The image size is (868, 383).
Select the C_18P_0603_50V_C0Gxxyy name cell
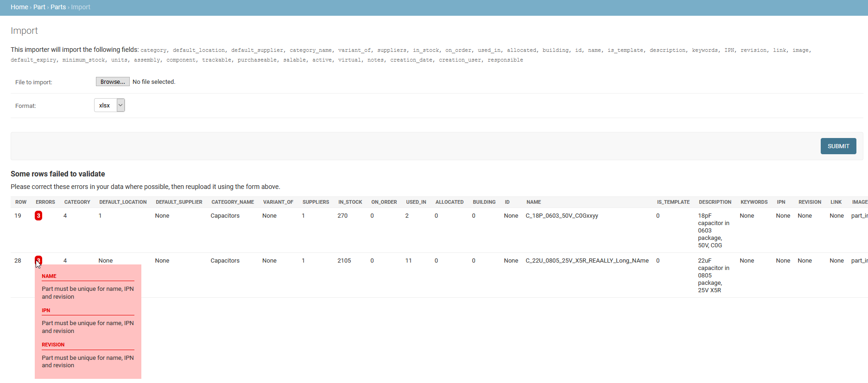[562, 216]
